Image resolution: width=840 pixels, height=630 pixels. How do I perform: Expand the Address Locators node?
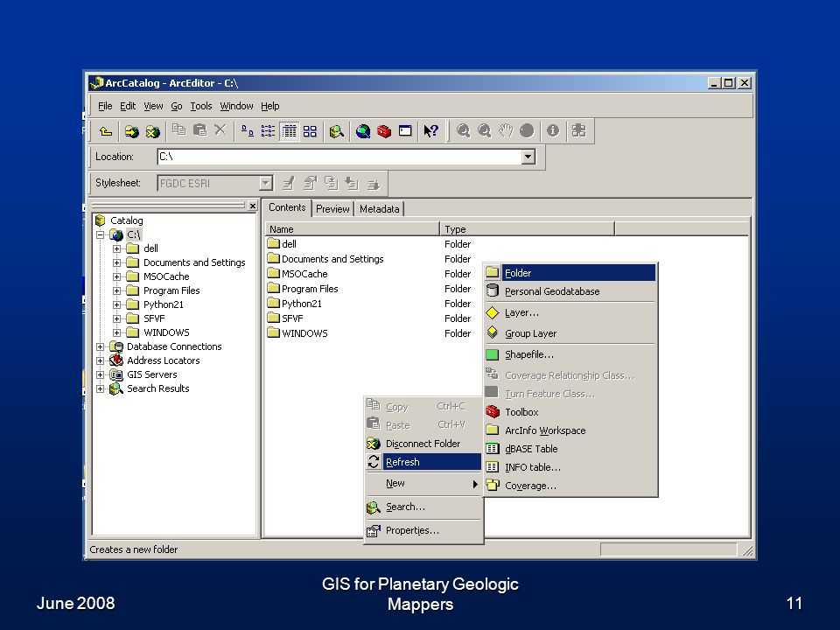tap(100, 360)
